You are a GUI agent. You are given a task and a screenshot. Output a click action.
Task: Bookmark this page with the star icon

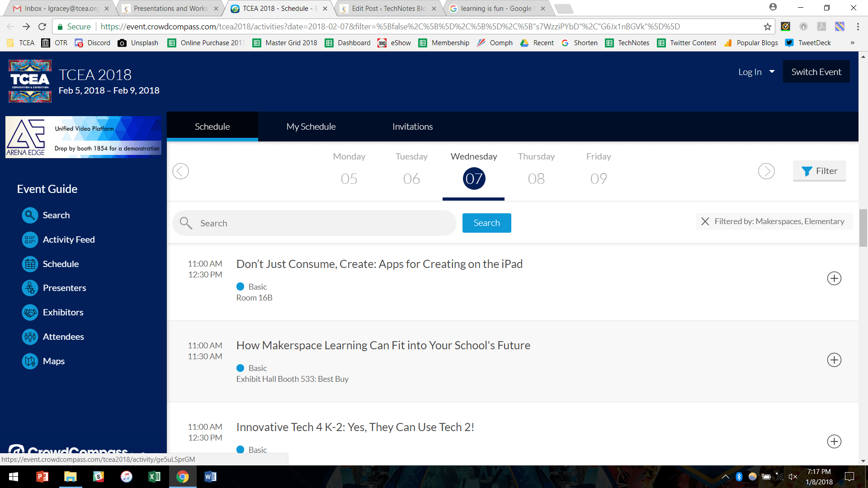[767, 27]
